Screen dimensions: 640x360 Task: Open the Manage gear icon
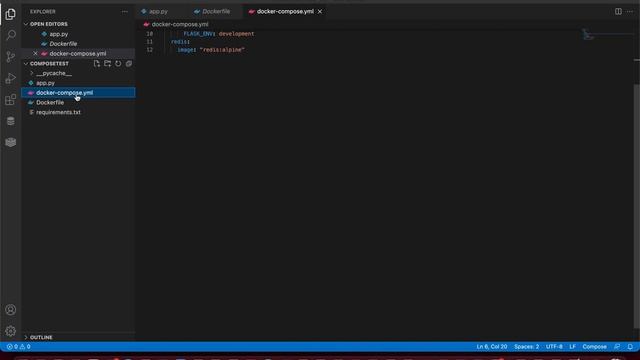pos(11,331)
